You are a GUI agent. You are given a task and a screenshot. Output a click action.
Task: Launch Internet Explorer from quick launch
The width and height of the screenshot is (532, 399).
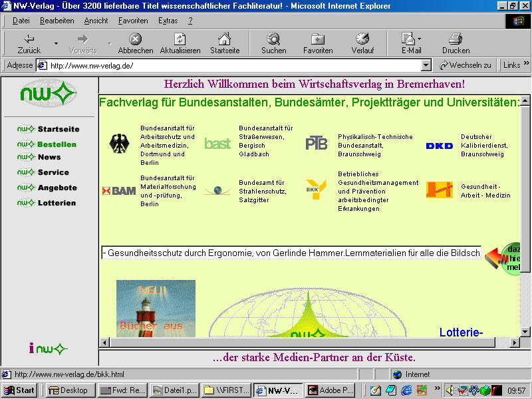[406, 390]
